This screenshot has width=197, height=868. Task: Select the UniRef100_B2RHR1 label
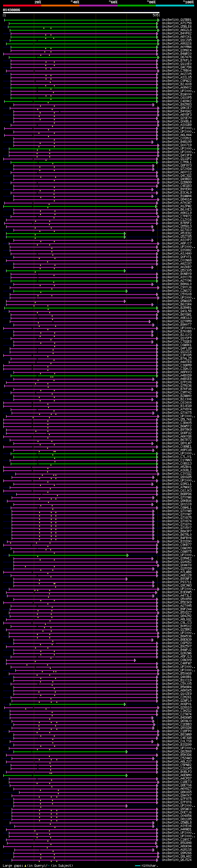coord(176,308)
